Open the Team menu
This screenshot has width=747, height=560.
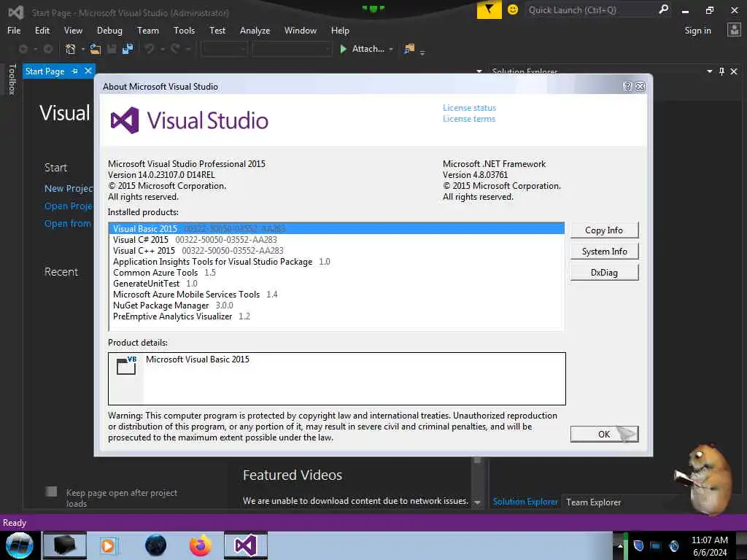tap(148, 31)
